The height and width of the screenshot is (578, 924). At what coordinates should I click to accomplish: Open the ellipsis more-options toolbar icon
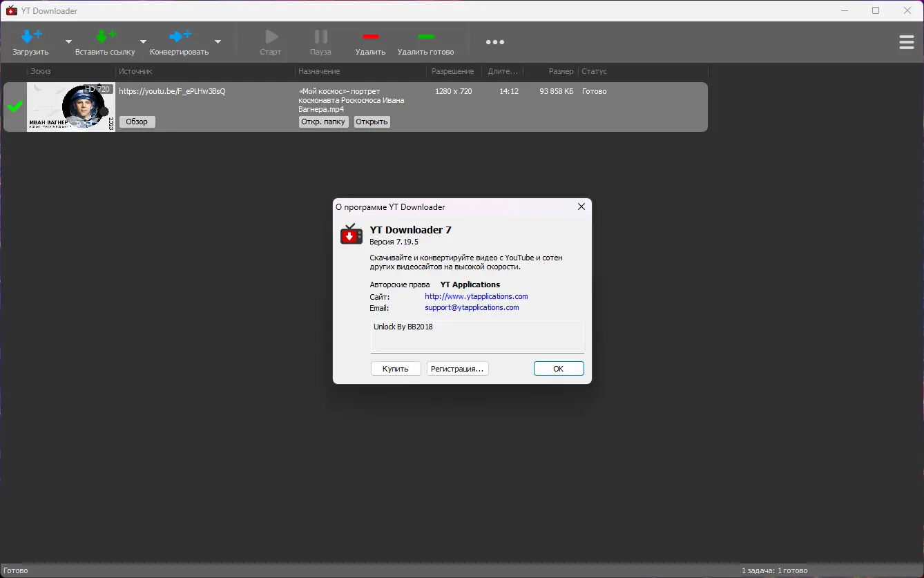click(x=495, y=42)
